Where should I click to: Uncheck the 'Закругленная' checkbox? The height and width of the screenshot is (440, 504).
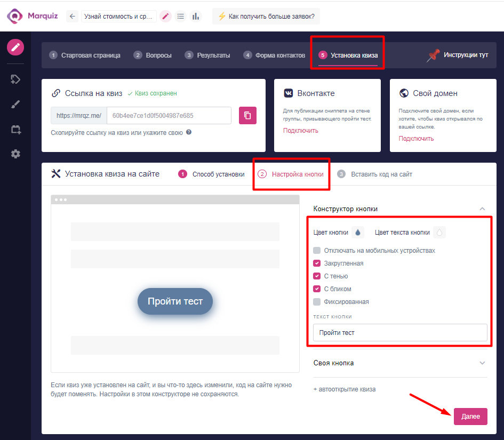click(x=317, y=263)
